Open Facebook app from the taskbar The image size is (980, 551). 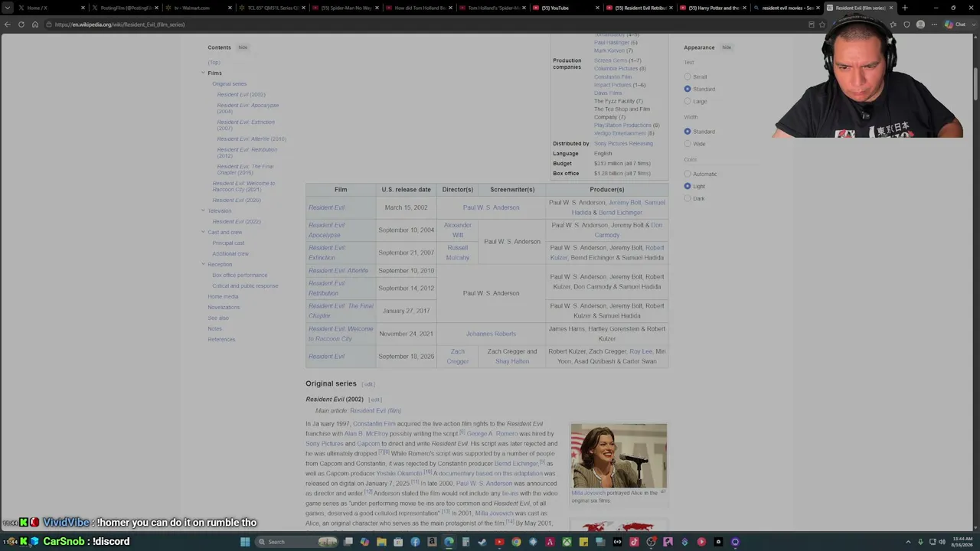415,542
